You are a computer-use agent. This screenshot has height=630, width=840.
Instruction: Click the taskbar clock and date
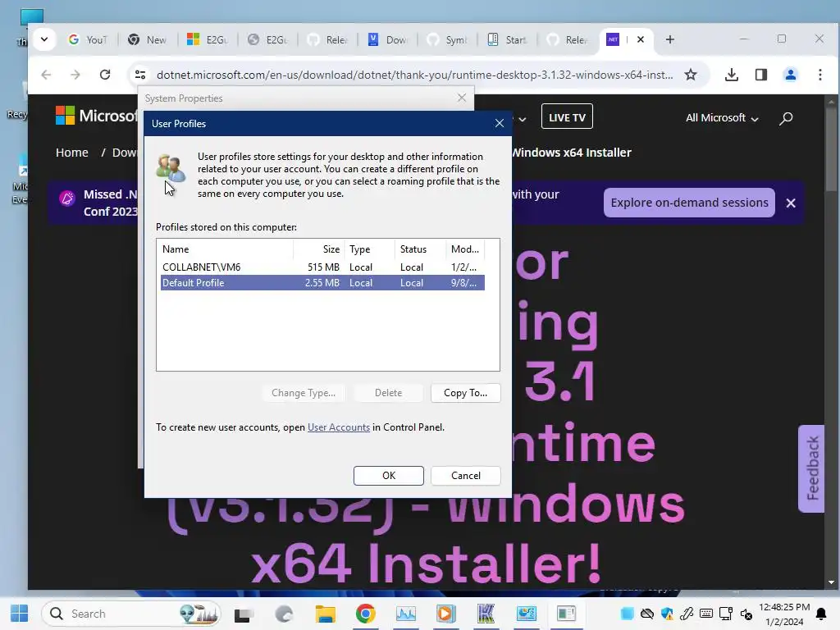(783, 614)
